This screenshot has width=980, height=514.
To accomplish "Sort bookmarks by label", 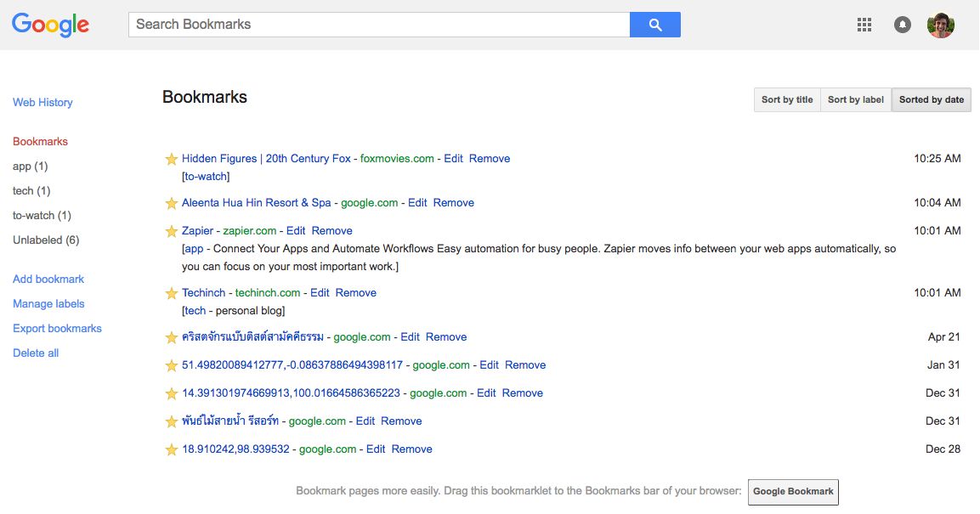I will coord(856,100).
